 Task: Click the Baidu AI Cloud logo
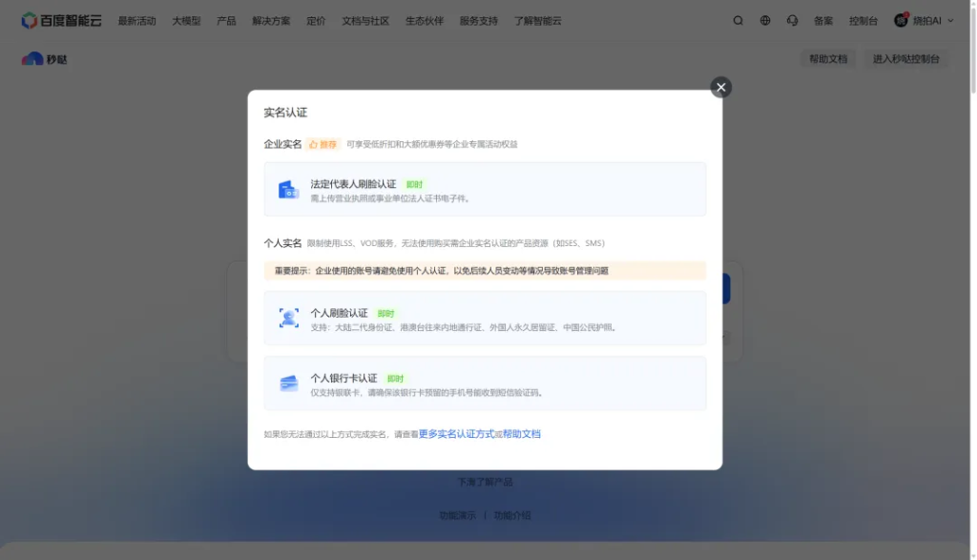61,20
